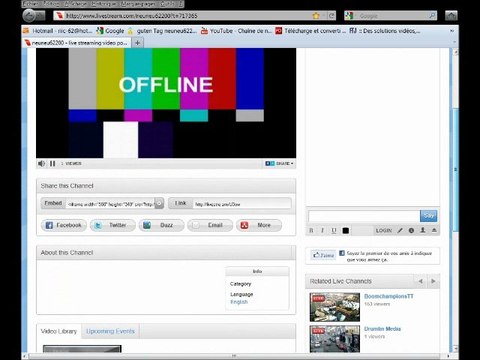Click the eject triangle icon in chat toolbar
This screenshot has width=480, height=360.
point(434,230)
